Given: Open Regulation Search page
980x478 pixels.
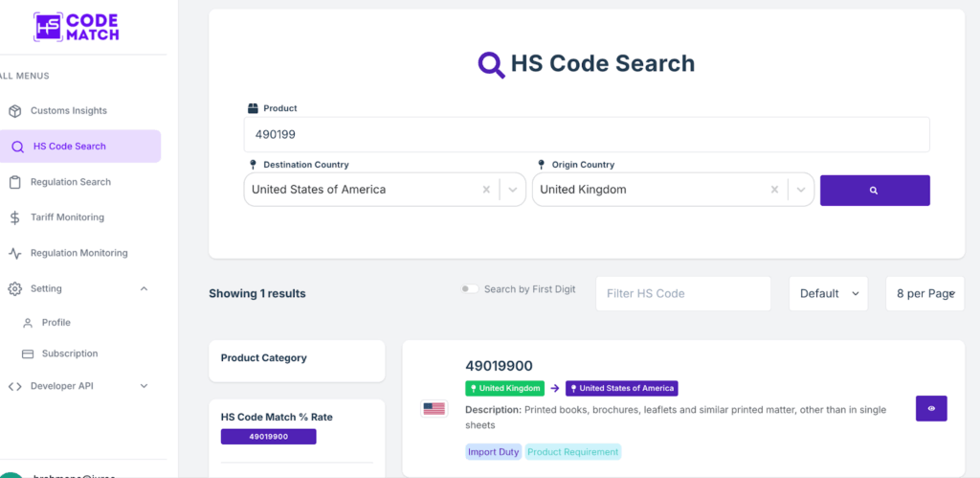Looking at the screenshot, I should coord(70,182).
